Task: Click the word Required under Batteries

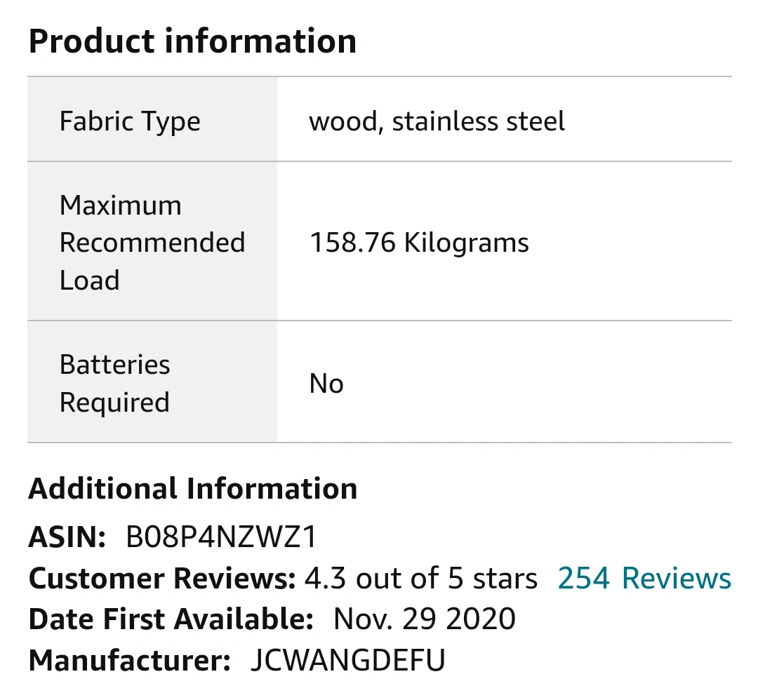Action: (114, 403)
